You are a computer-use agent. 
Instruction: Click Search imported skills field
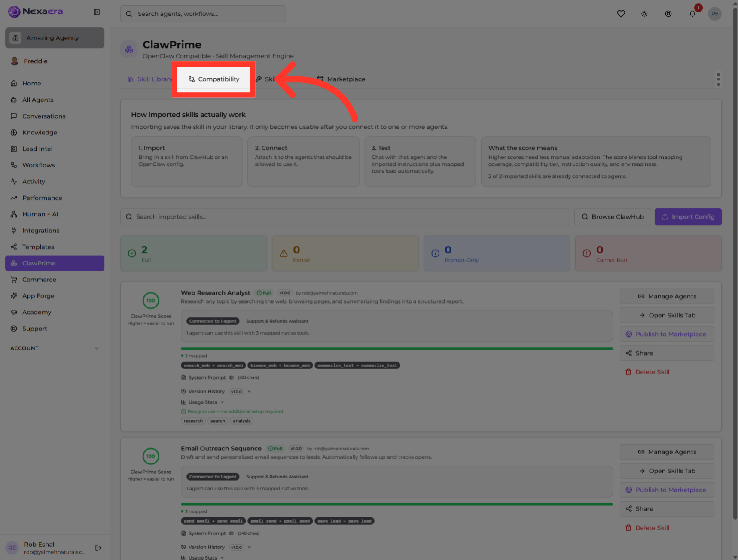[345, 217]
